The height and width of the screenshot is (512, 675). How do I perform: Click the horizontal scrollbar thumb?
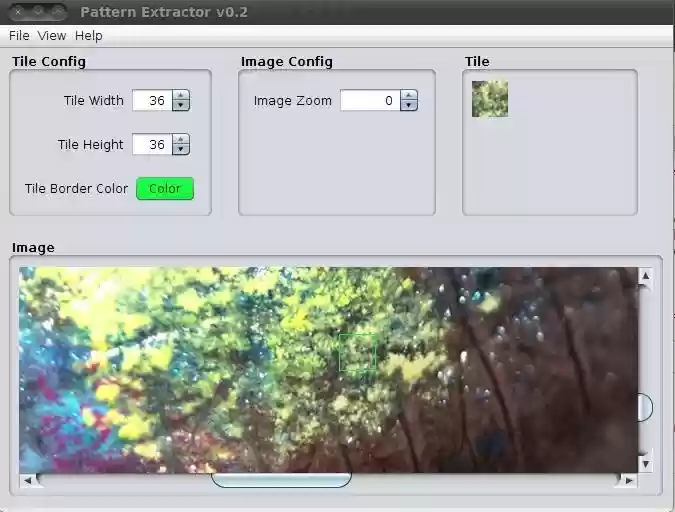point(282,480)
